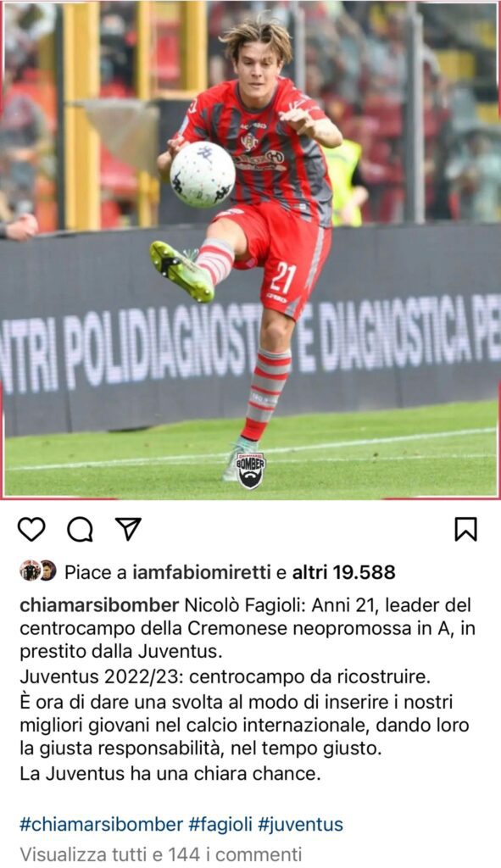Screen dimensions: 501x868
Task: Tap the footballer photo in the post
Action: [x=250, y=249]
